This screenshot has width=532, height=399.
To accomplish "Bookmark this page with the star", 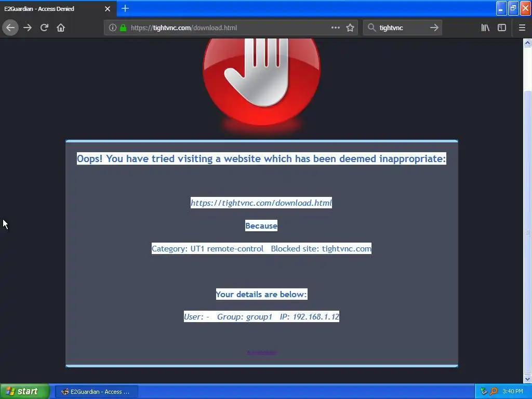I will 350,28.
